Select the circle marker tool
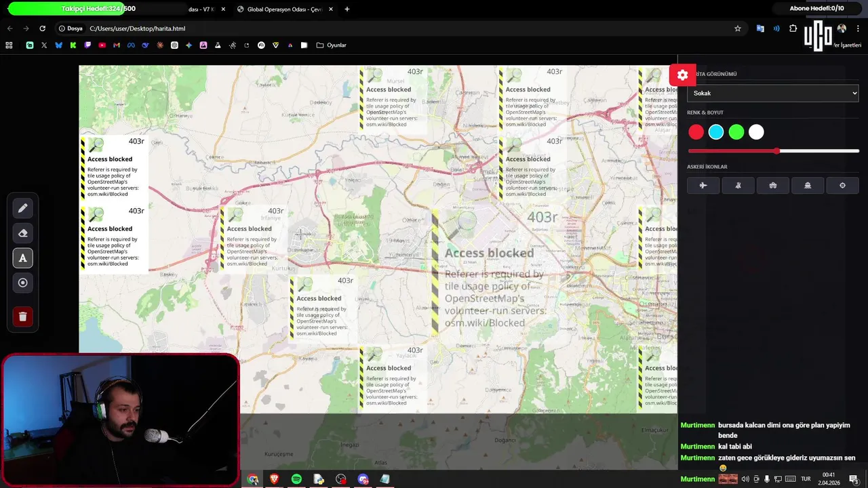 [x=22, y=283]
